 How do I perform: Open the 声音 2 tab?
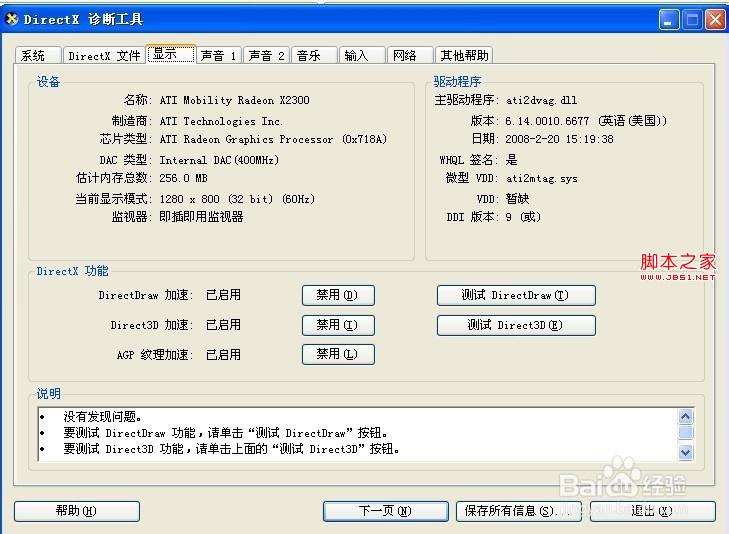click(x=266, y=55)
